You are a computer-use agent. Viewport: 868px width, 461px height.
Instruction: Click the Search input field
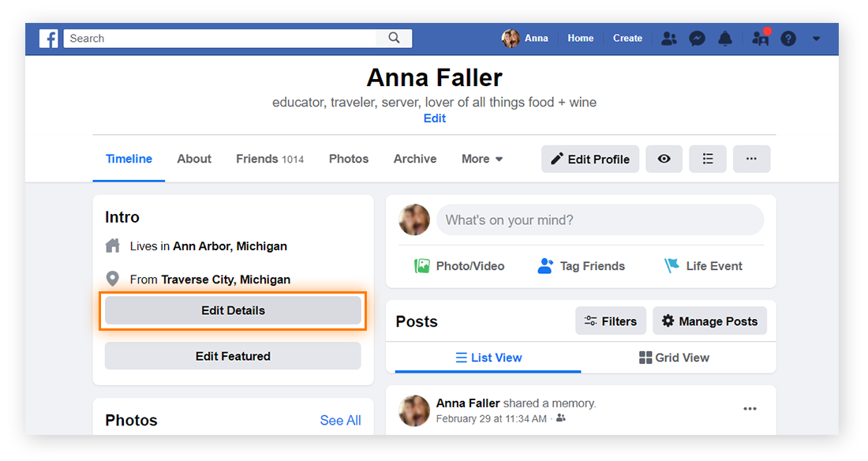(x=220, y=38)
